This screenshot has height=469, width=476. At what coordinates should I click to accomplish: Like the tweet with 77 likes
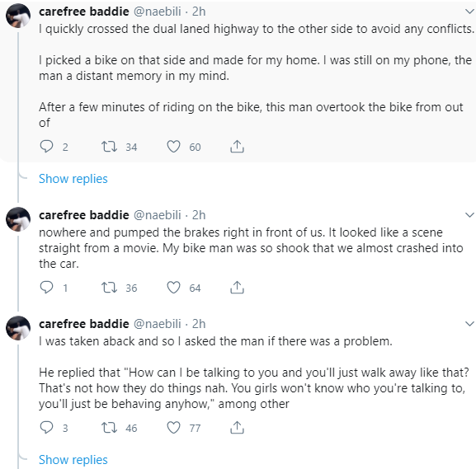tap(173, 428)
